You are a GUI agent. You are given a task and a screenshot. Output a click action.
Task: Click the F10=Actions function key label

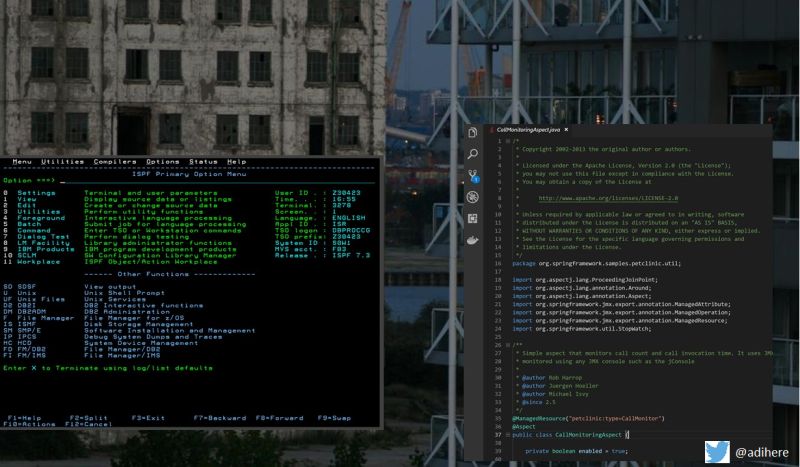[x=29, y=424]
